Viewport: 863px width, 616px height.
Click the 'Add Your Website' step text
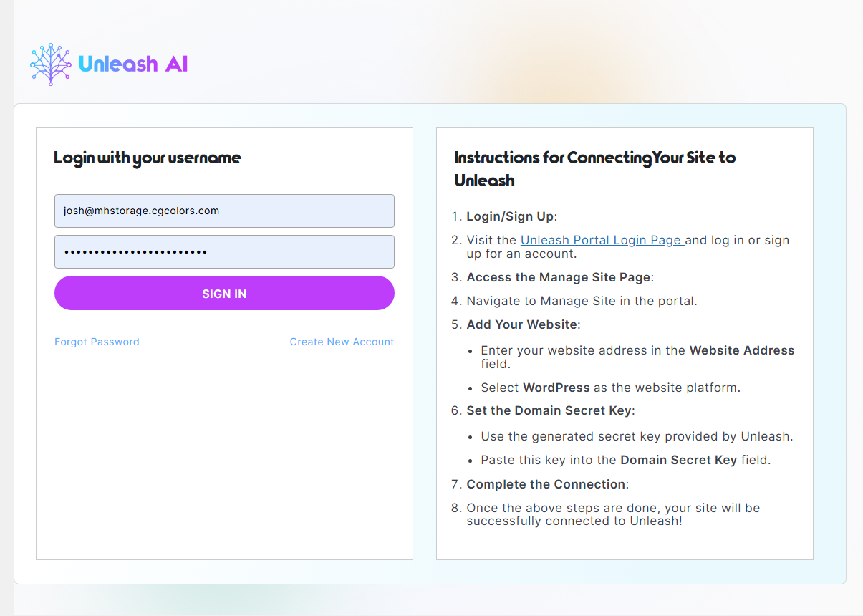pyautogui.click(x=524, y=324)
